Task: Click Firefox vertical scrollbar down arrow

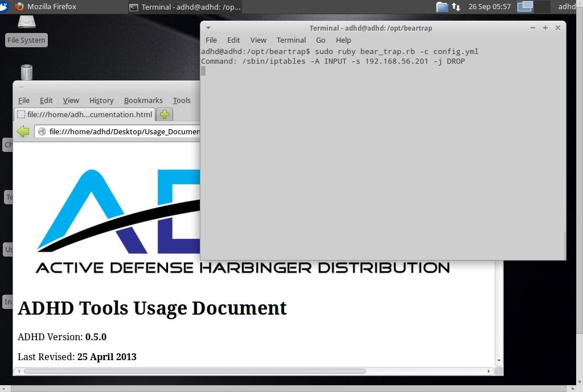Action: (499, 360)
